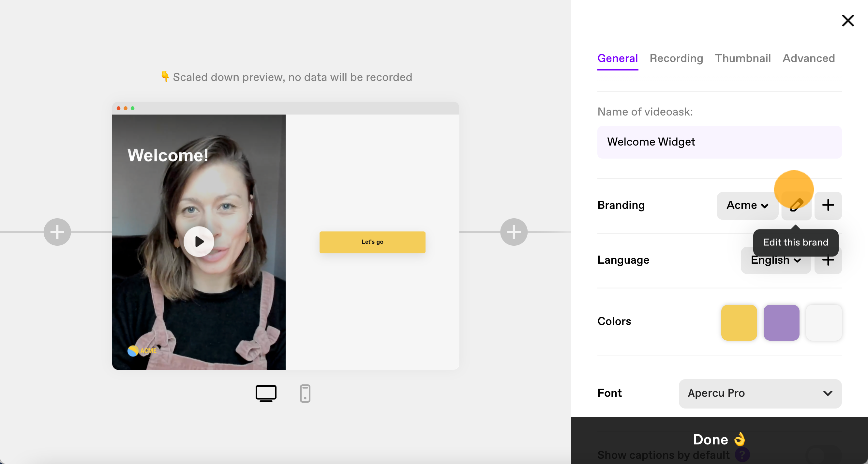Open the Apercu Pro font dropdown
This screenshot has width=868, height=464.
click(760, 394)
